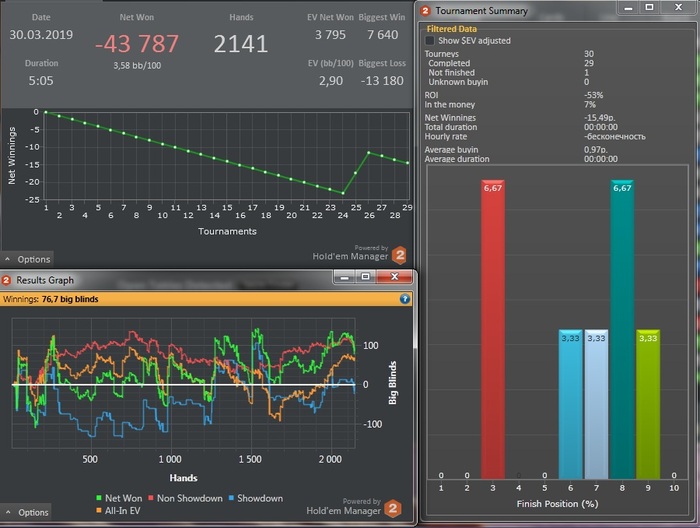Minimize the Results Graph window
The image size is (700, 528).
tap(345, 277)
